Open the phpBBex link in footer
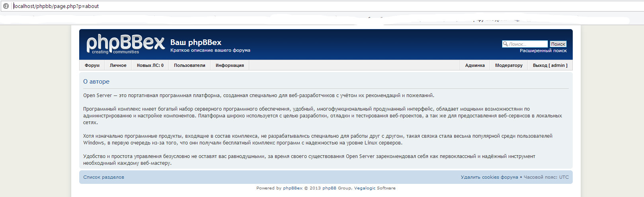This screenshot has width=644, height=197. (293, 188)
